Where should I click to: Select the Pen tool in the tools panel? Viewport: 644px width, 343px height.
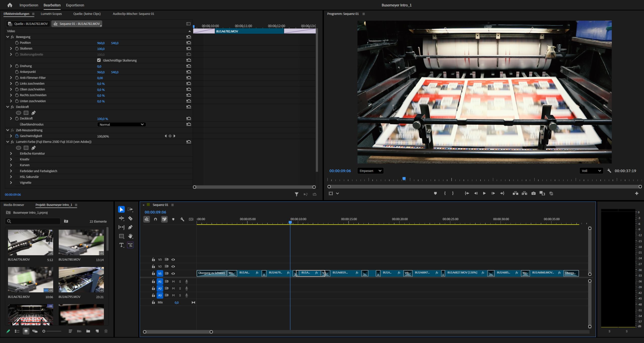click(x=130, y=227)
